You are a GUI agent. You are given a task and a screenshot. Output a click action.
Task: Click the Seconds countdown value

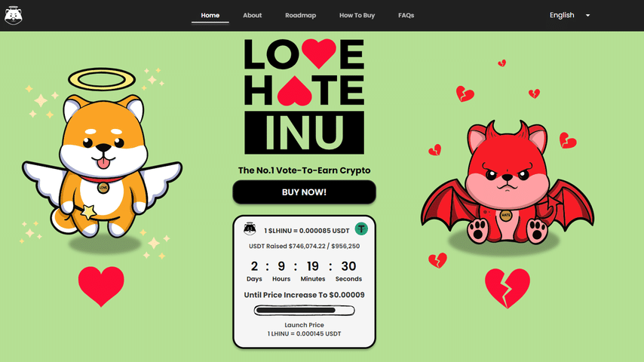pos(348,266)
